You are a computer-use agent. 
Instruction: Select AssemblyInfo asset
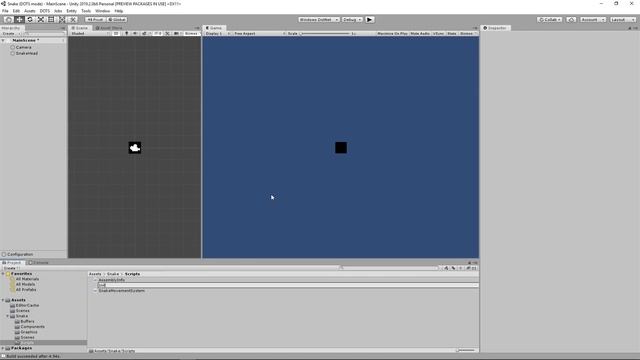point(111,280)
